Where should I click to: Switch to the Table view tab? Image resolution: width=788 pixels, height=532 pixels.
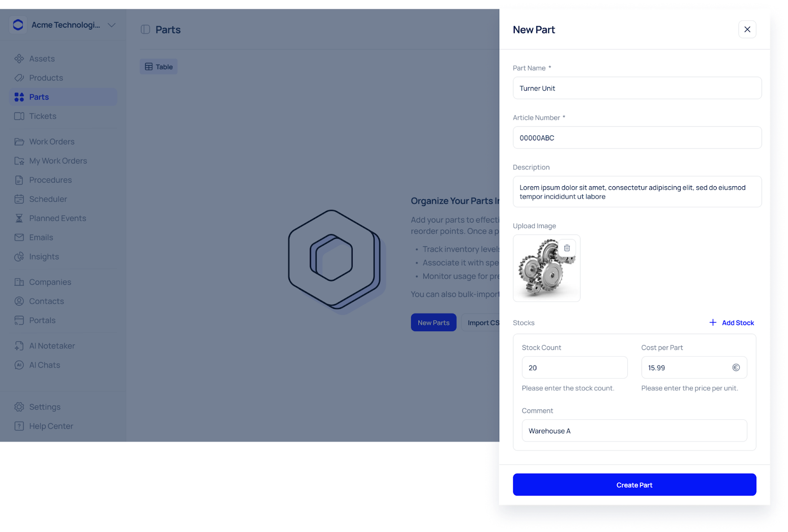(x=159, y=67)
